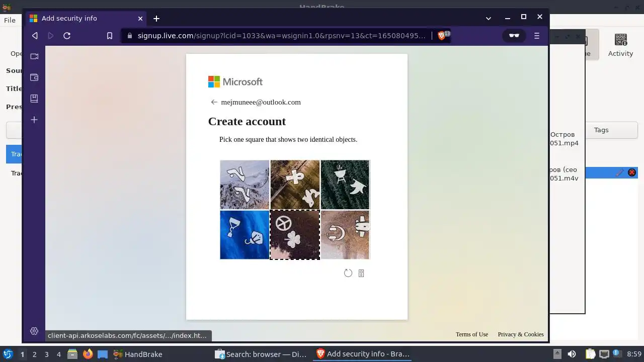Click the show desktop taskbar icon
This screenshot has width=644, height=362.
[103, 354]
